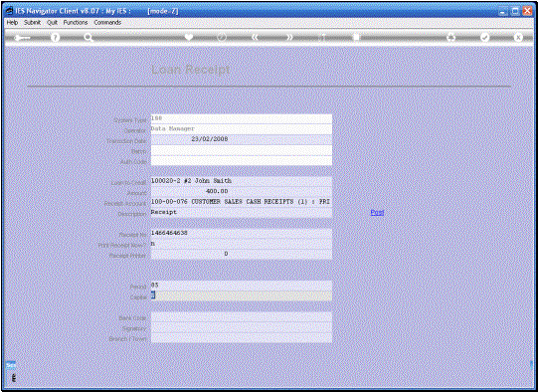Open the Submit menu
The height and width of the screenshot is (392, 538).
click(x=32, y=22)
